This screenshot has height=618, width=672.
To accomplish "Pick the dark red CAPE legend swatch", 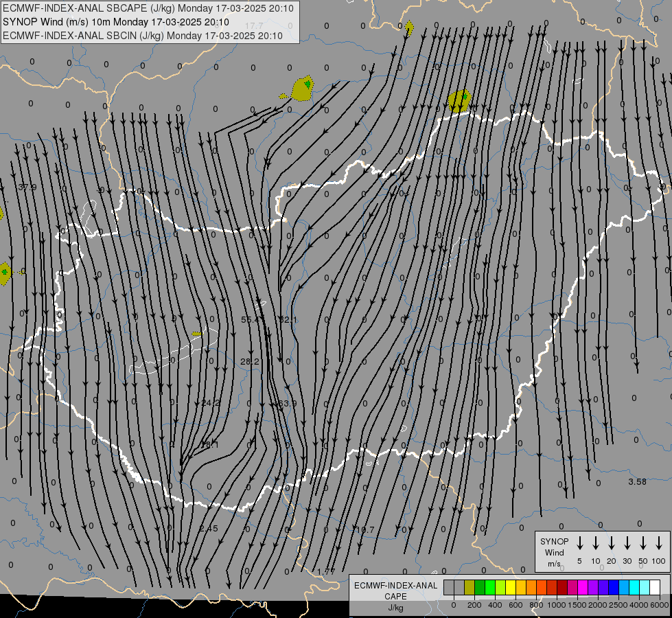I will point(562,588).
